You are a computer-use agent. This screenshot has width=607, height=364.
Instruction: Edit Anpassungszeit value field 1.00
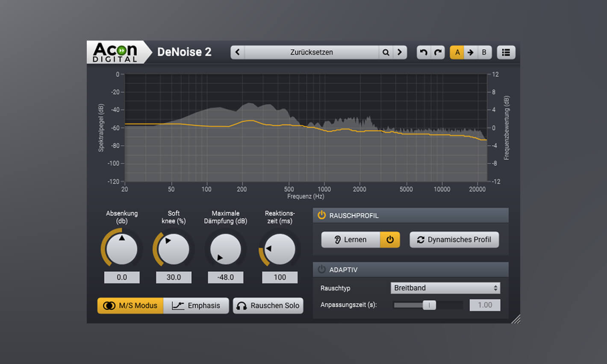pos(485,305)
